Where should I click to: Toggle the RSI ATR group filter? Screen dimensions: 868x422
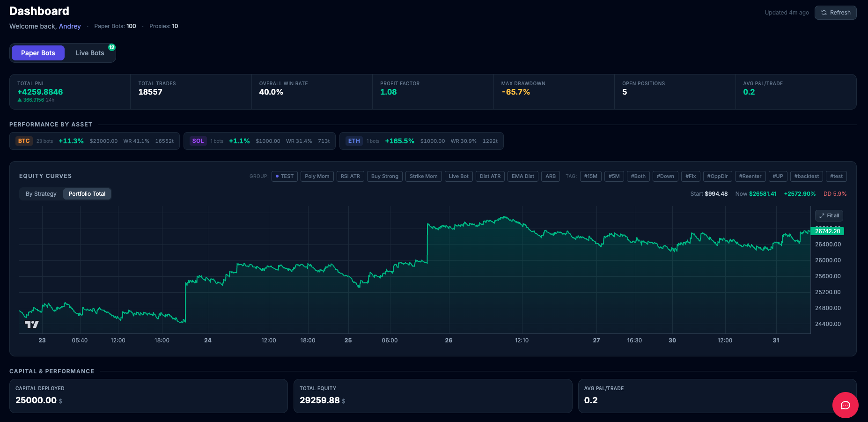[x=350, y=177]
